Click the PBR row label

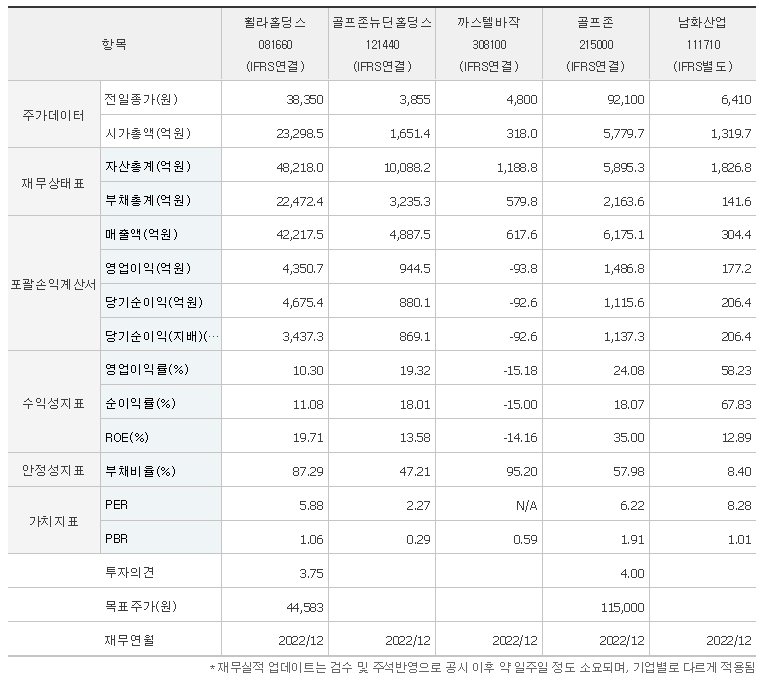coord(116,539)
